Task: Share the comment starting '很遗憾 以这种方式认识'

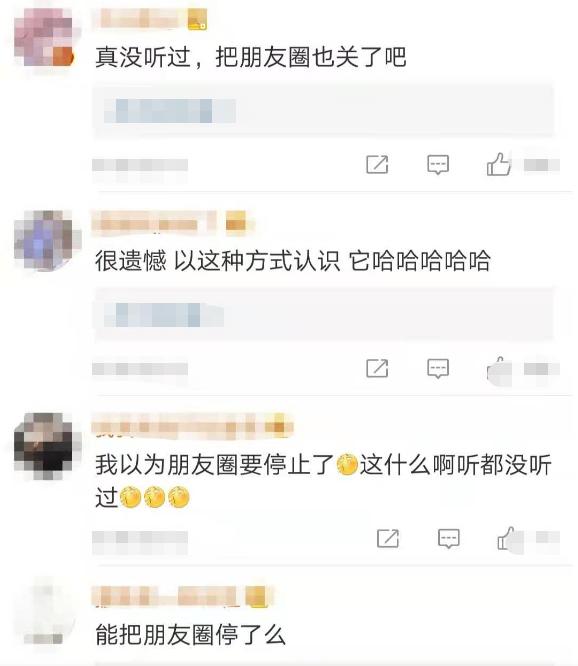Action: click(x=377, y=368)
